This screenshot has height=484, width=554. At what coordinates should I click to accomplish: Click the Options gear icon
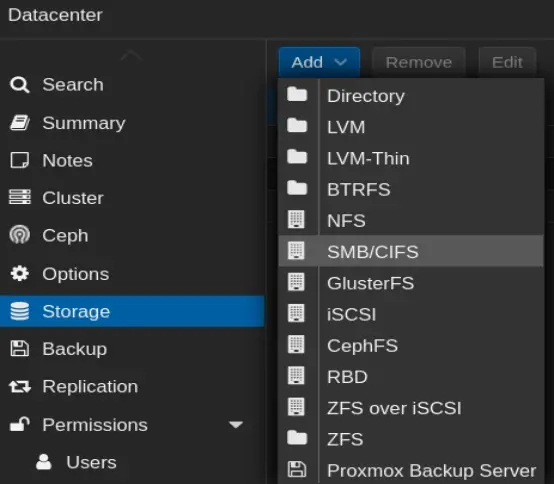[x=20, y=273]
